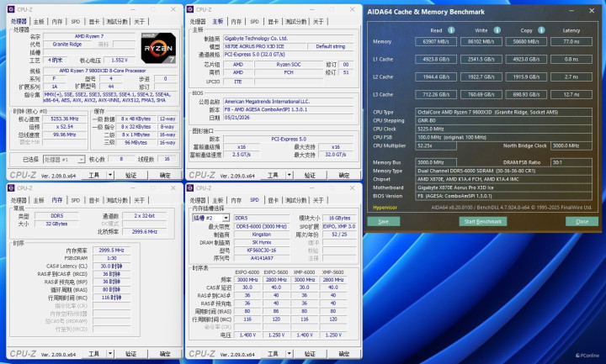The width and height of the screenshot is (606, 364).
Task: Click SPD extension EXPO, XMP 3.0 field
Action: [x=339, y=226]
